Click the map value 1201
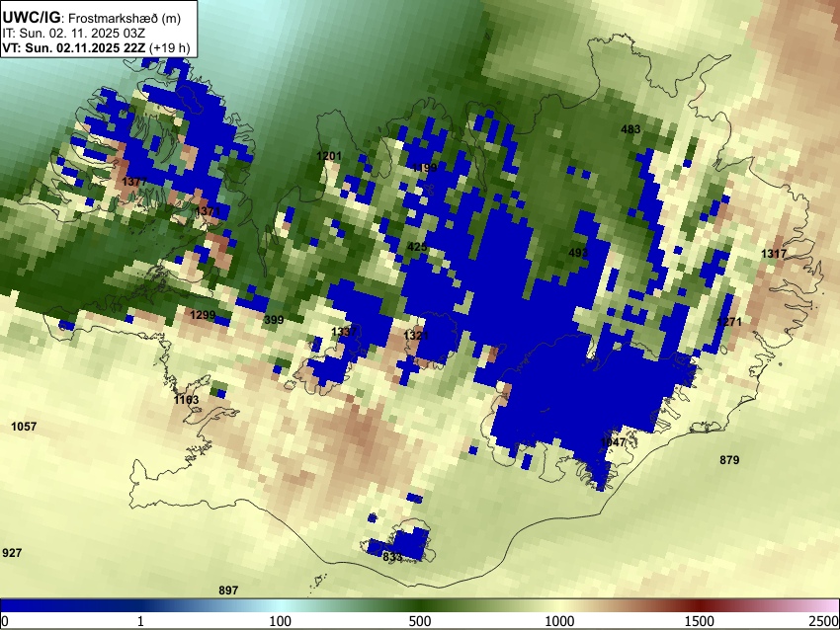Screen dimensions: 840x630 point(329,156)
